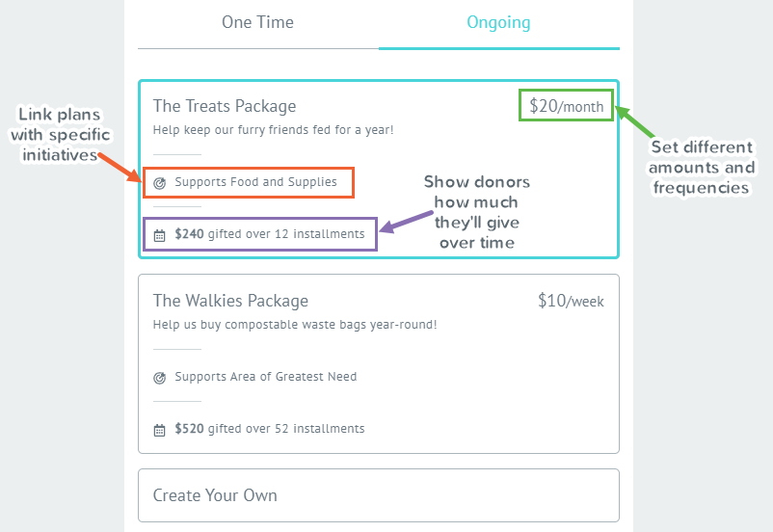Viewport: 773px width, 532px height.
Task: Click the calendar icon next to $240 gifted
Action: [x=159, y=235]
